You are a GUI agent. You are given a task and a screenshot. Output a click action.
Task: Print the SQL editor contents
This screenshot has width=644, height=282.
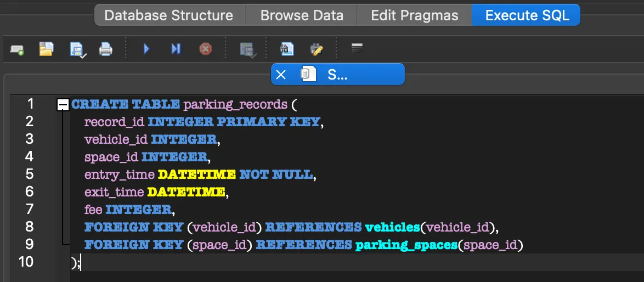click(105, 50)
